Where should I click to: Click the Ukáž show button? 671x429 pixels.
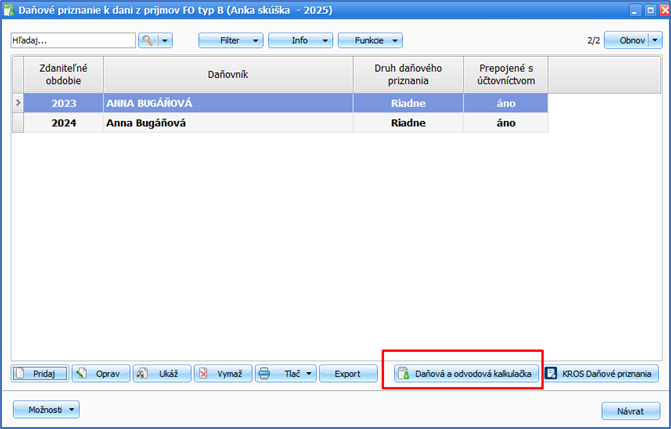click(x=162, y=374)
